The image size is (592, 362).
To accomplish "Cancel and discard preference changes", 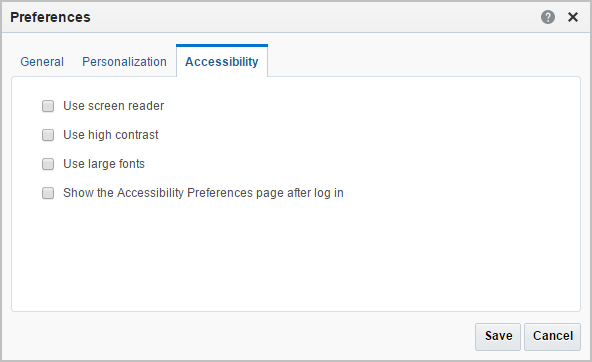I will tap(552, 337).
